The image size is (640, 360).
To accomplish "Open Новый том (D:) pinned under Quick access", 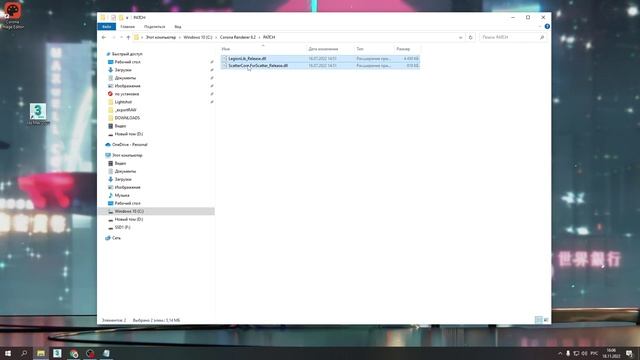I will (129, 134).
